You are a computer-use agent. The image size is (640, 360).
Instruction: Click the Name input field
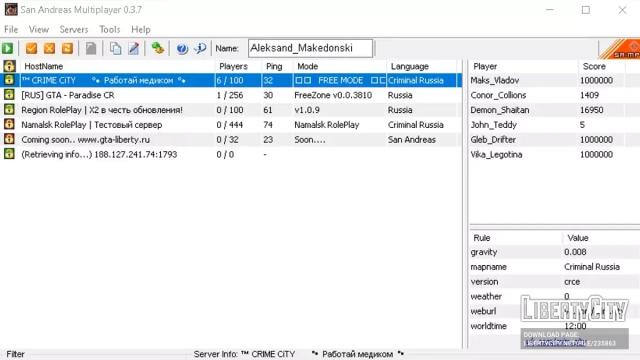(x=310, y=48)
